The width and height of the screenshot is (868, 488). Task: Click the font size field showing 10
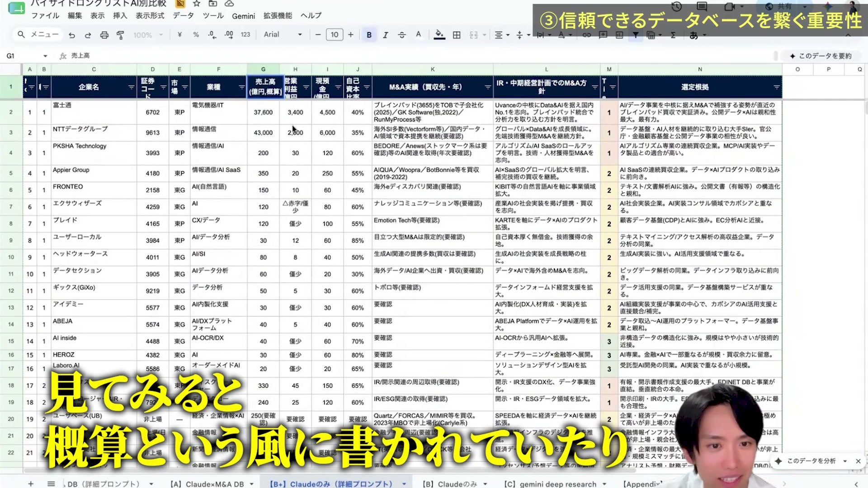[335, 34]
